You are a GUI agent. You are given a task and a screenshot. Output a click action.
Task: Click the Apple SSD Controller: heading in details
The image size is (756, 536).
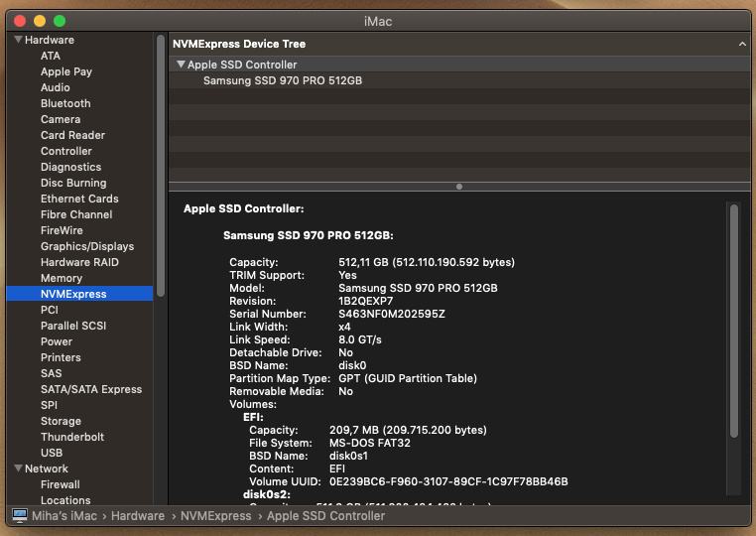tap(244, 208)
